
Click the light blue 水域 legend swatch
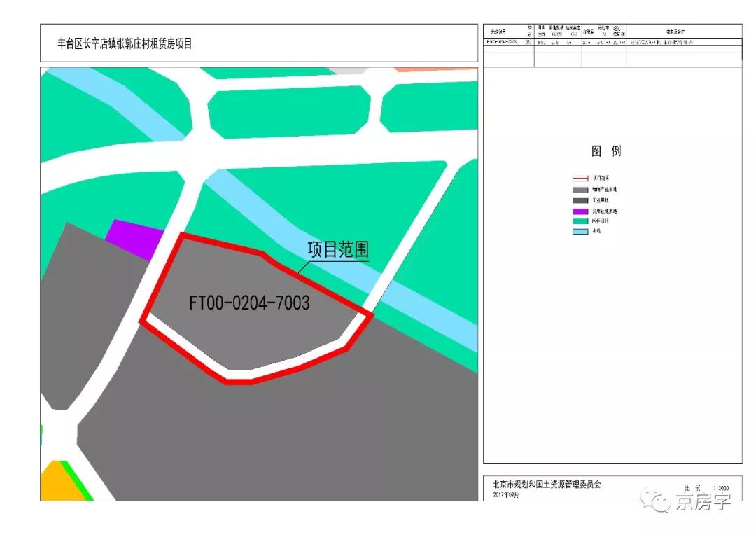pyautogui.click(x=580, y=230)
